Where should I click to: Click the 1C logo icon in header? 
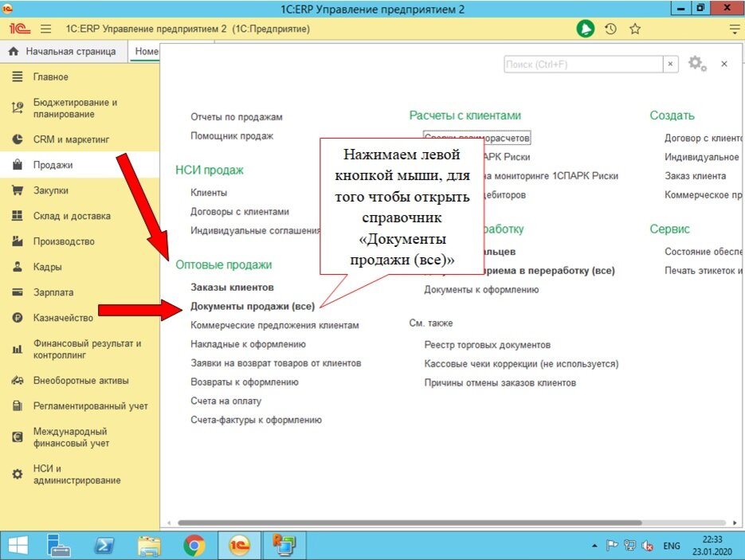click(x=19, y=29)
